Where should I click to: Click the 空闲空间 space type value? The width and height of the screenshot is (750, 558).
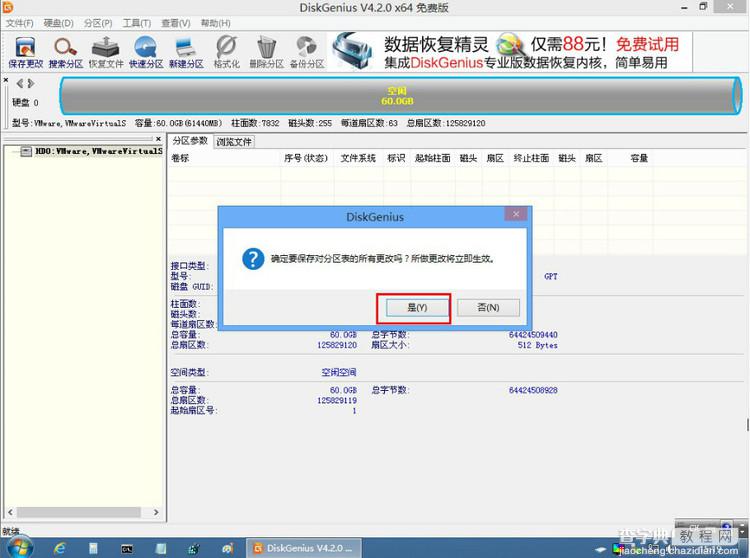339,372
